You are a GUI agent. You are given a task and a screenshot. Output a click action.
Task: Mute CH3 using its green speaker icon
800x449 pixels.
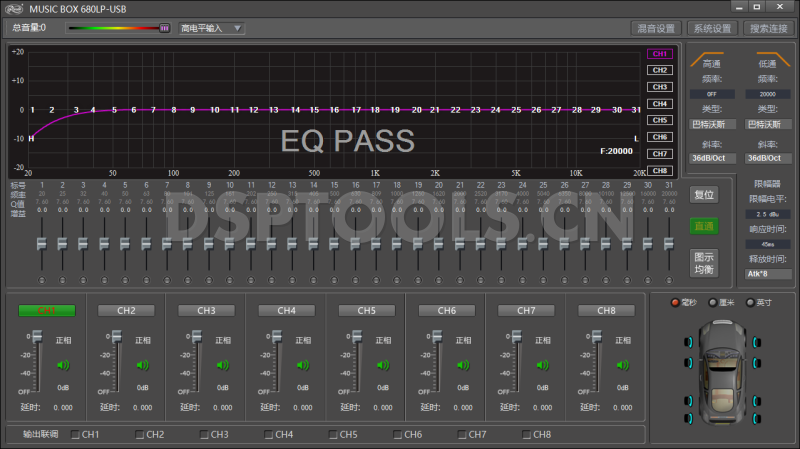pyautogui.click(x=223, y=365)
